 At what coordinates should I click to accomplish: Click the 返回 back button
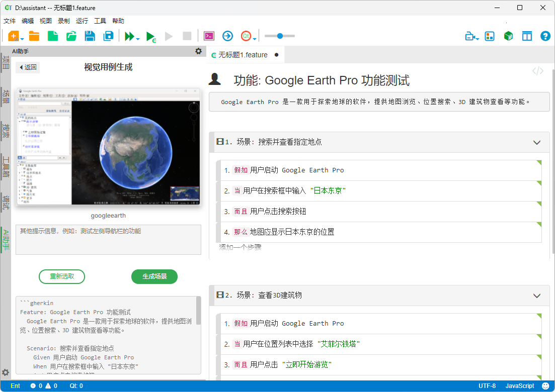[28, 67]
